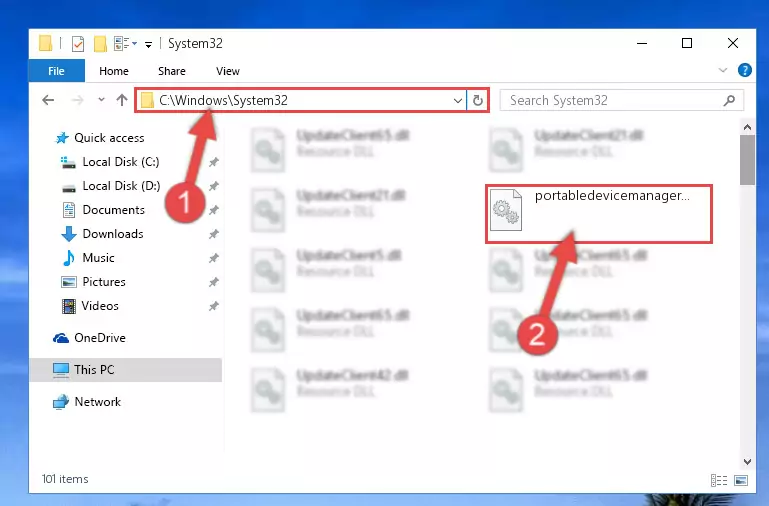
Task: Click the vertical scrollbar thumb
Action: click(747, 160)
